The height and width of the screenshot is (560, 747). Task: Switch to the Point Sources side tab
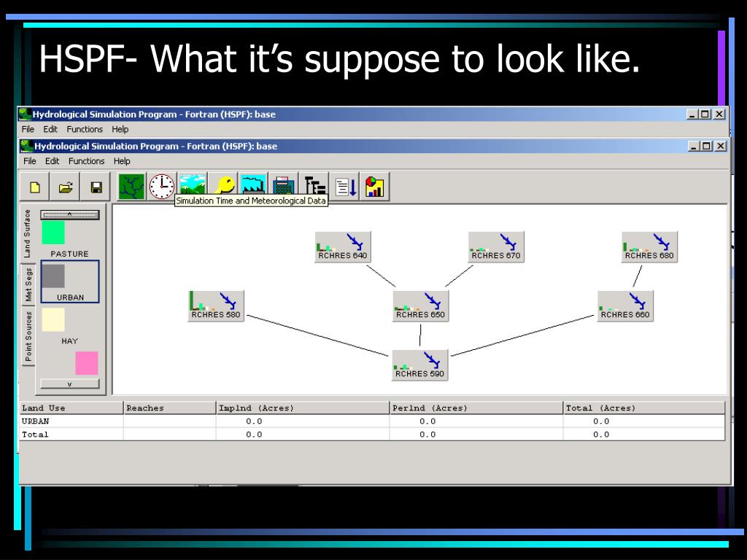coord(28,336)
